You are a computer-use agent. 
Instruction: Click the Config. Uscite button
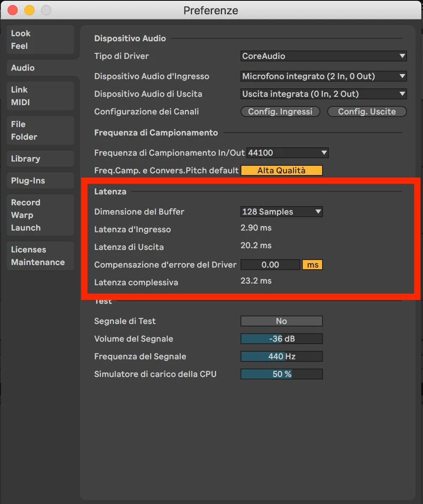click(x=367, y=111)
